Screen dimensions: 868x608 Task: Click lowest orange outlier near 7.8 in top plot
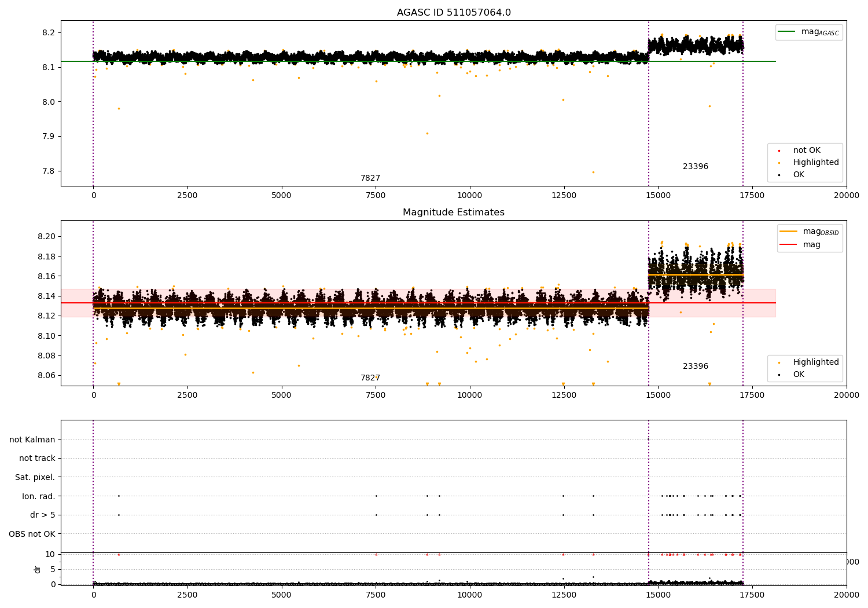click(593, 172)
